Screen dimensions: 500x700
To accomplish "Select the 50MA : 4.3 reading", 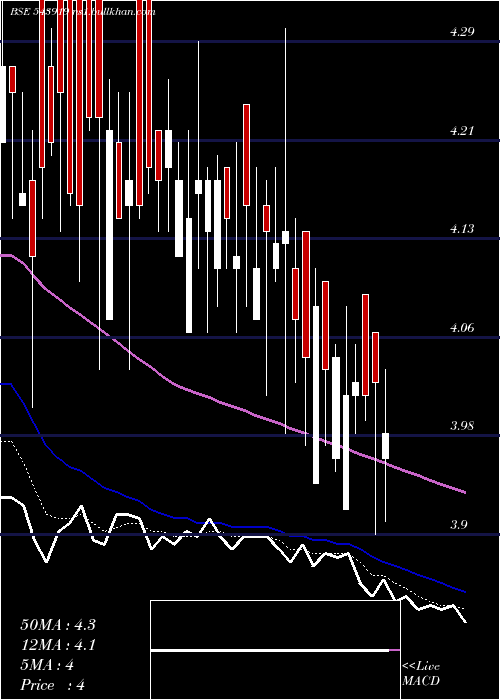I will pyautogui.click(x=58, y=625).
